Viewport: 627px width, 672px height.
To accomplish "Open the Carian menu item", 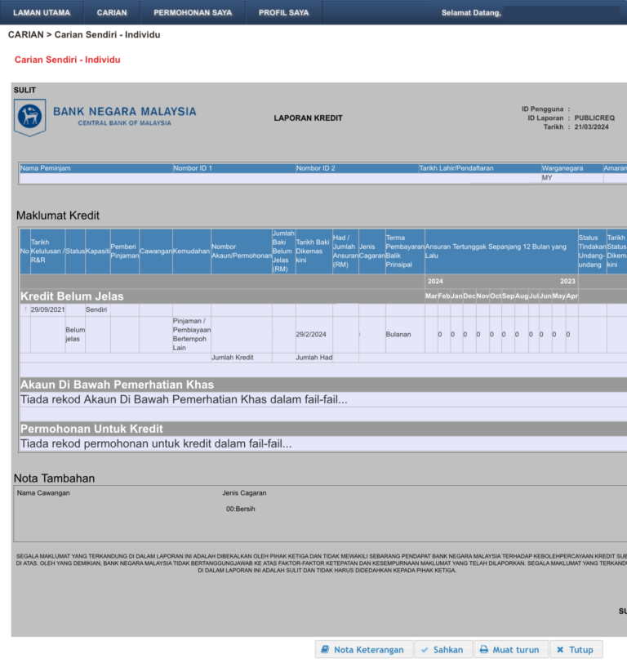I will tap(112, 12).
